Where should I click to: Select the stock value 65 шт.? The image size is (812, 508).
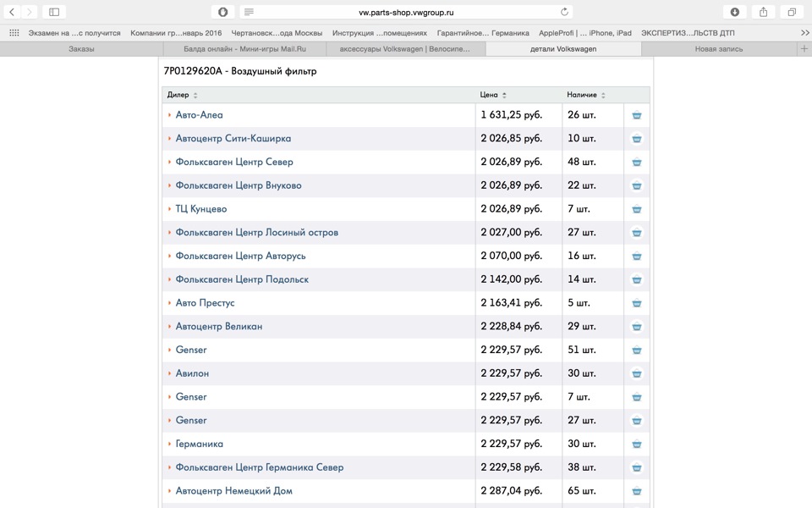click(582, 490)
